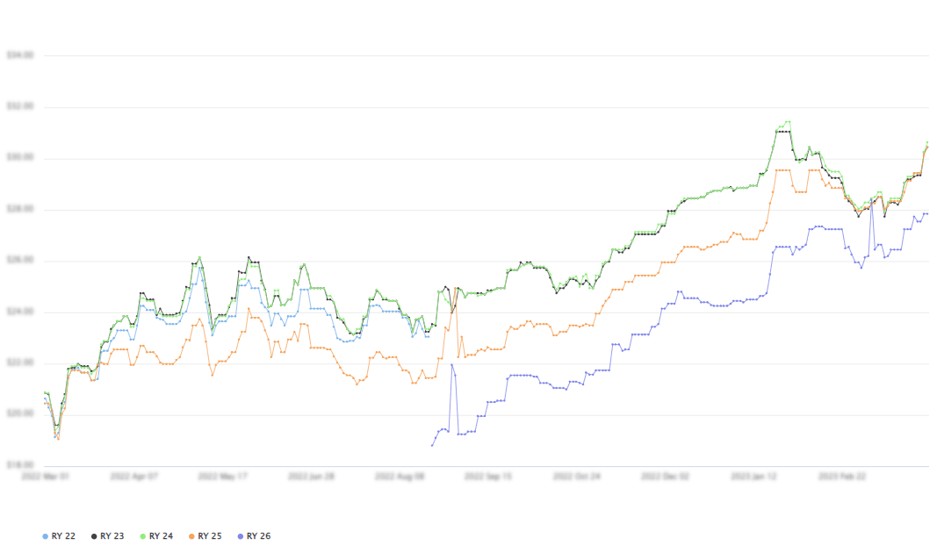Viewport: 937px width, 560px height.
Task: Click the RY 26 spike peak near February 2023
Action: 872,198
